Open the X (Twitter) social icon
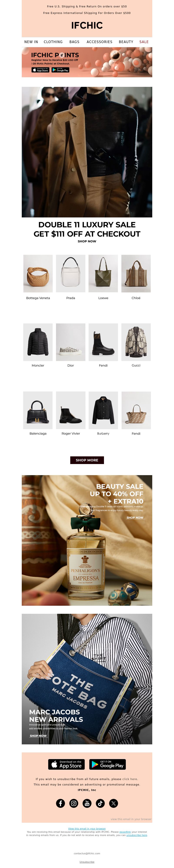174x868 pixels. pos(113,803)
